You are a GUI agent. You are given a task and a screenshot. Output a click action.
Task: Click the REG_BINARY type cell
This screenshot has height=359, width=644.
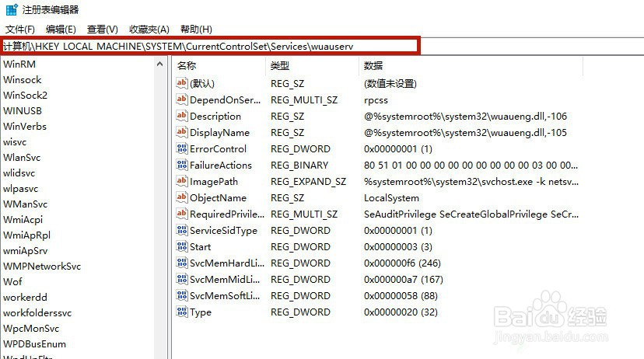299,166
